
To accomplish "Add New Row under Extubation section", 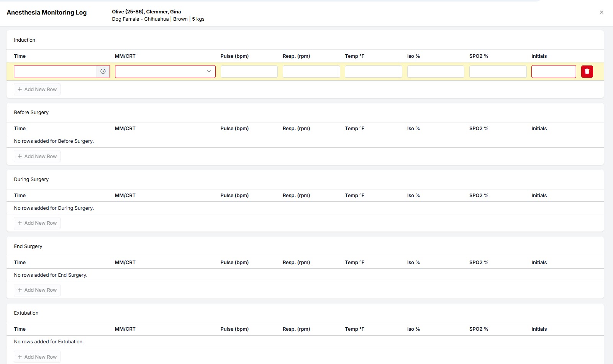I will click(37, 357).
